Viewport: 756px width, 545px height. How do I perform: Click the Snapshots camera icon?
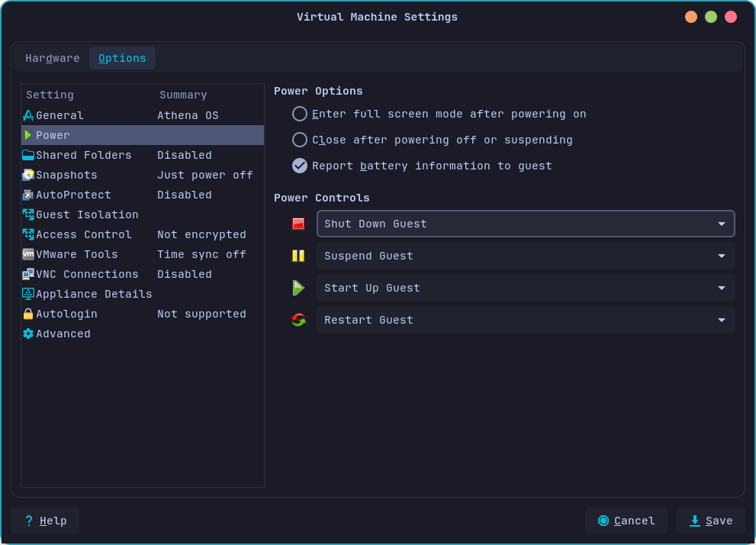(28, 175)
